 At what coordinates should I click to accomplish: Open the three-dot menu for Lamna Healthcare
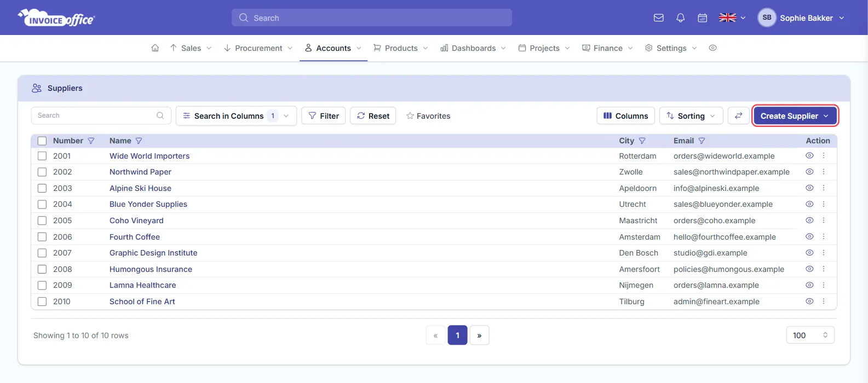[x=824, y=285]
